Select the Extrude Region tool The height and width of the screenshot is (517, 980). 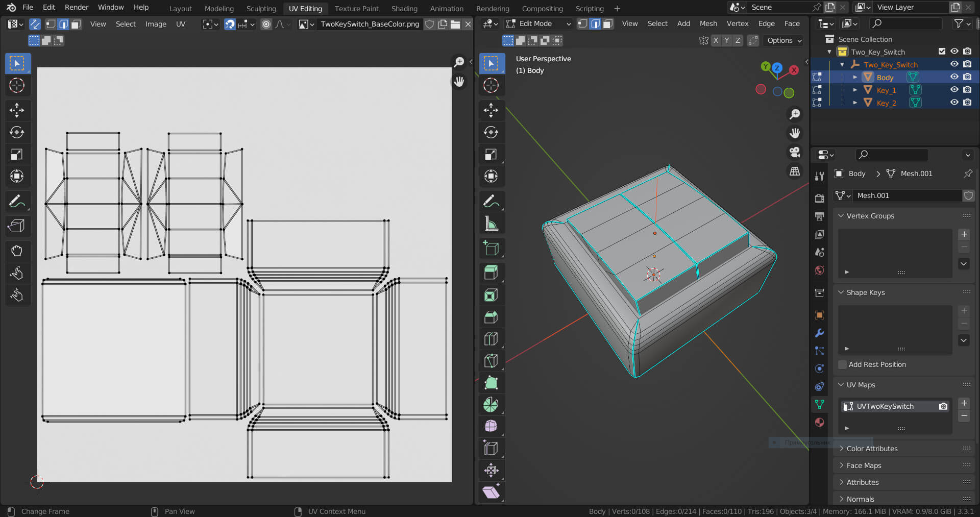click(x=491, y=273)
